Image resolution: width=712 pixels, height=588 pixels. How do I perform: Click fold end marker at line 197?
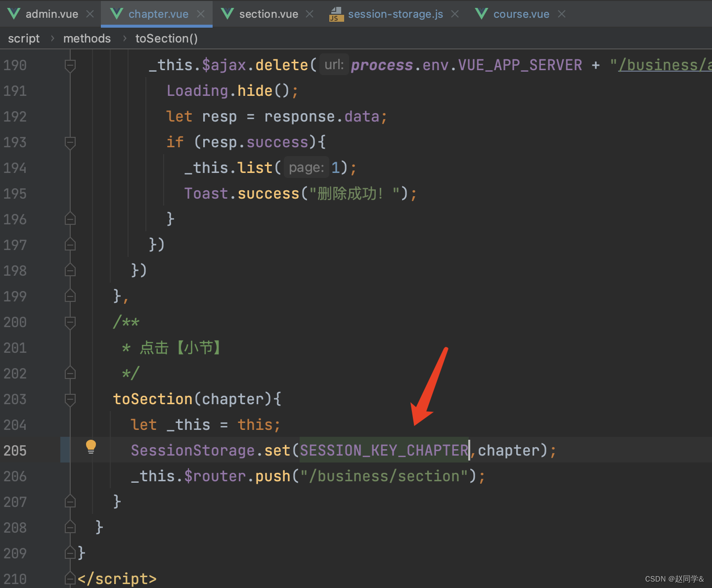coord(70,245)
